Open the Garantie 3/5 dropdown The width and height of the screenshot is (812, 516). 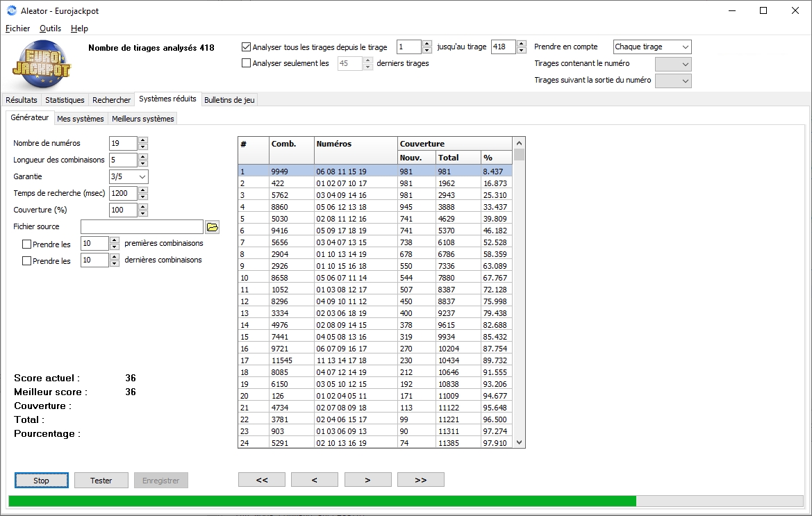point(129,176)
